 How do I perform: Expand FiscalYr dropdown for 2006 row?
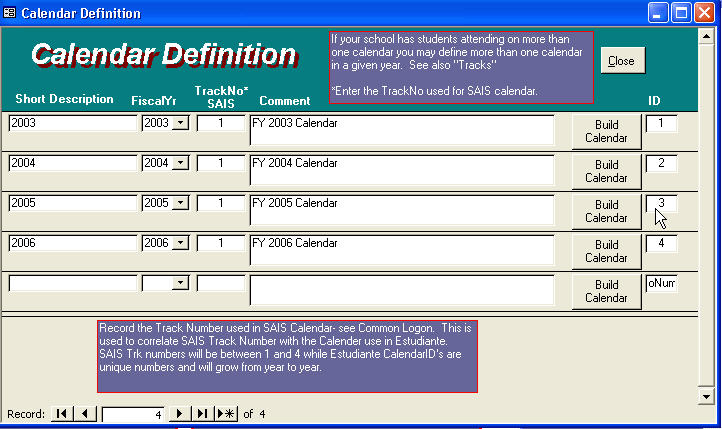pos(180,243)
